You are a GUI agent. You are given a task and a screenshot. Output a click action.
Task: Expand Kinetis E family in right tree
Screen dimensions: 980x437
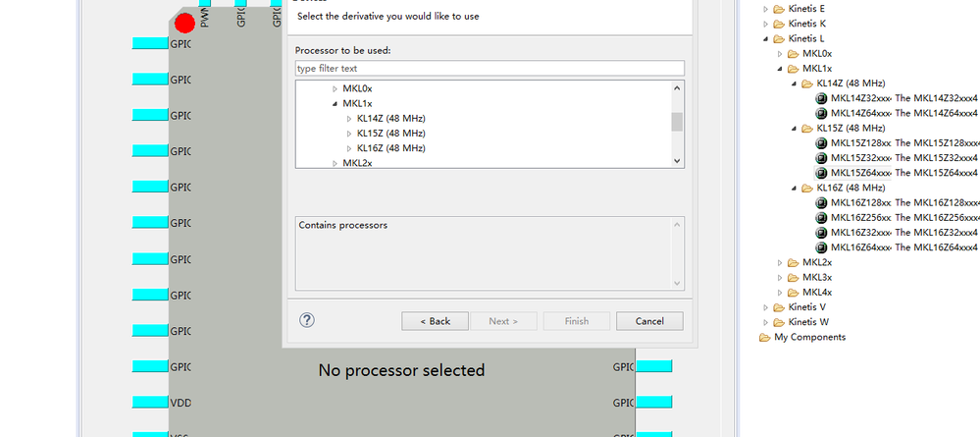pyautogui.click(x=766, y=9)
